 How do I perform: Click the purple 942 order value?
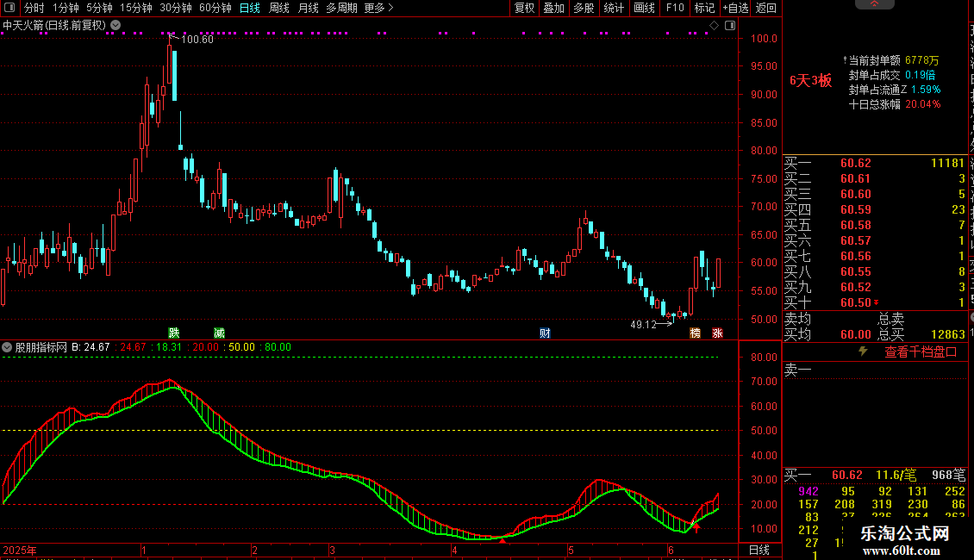click(809, 491)
